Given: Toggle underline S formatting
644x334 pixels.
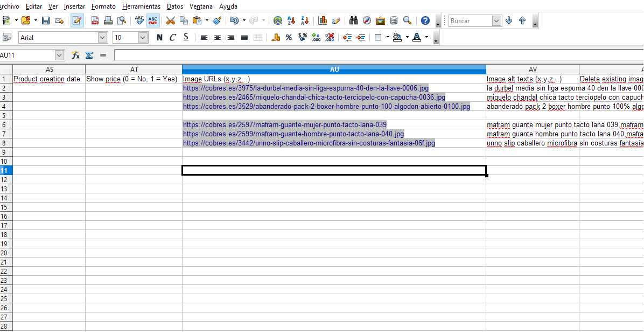Looking at the screenshot, I should pyautogui.click(x=186, y=37).
